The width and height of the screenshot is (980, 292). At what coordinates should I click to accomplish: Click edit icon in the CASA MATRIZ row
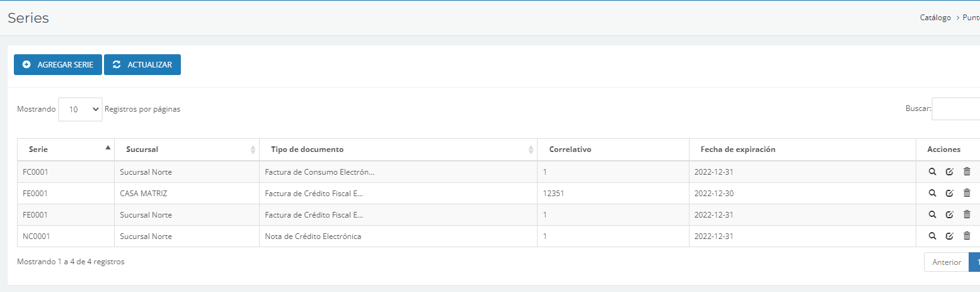pyautogui.click(x=949, y=193)
